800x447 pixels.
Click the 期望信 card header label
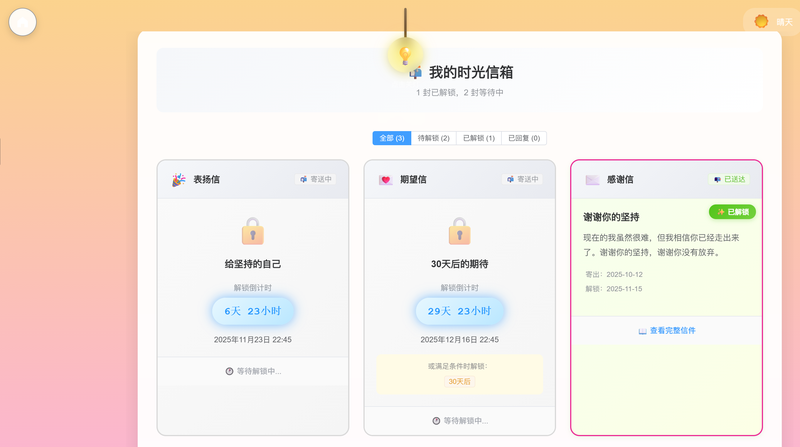[x=413, y=180]
